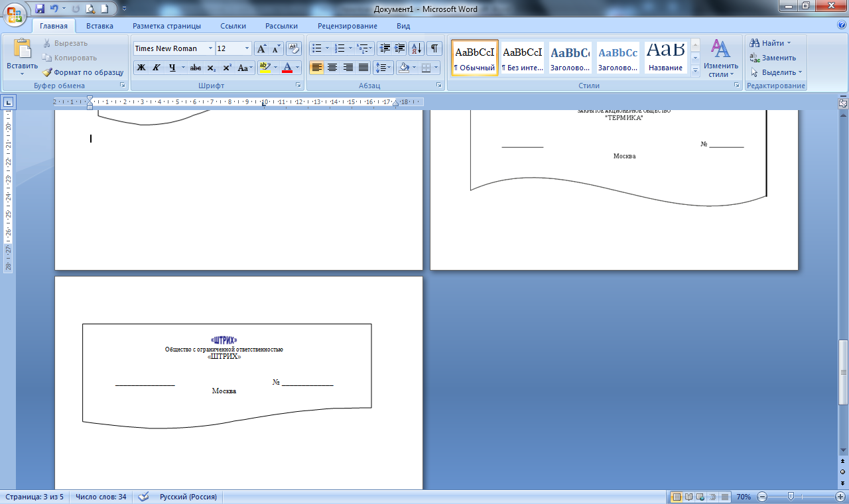Switch to Full Screen Reading view
849x504 pixels.
coord(689,497)
